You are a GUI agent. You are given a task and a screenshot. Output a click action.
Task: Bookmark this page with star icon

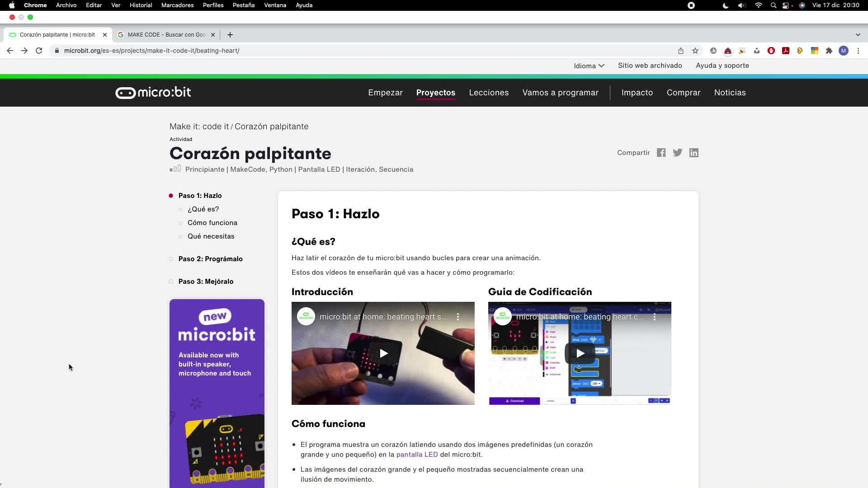tap(695, 51)
